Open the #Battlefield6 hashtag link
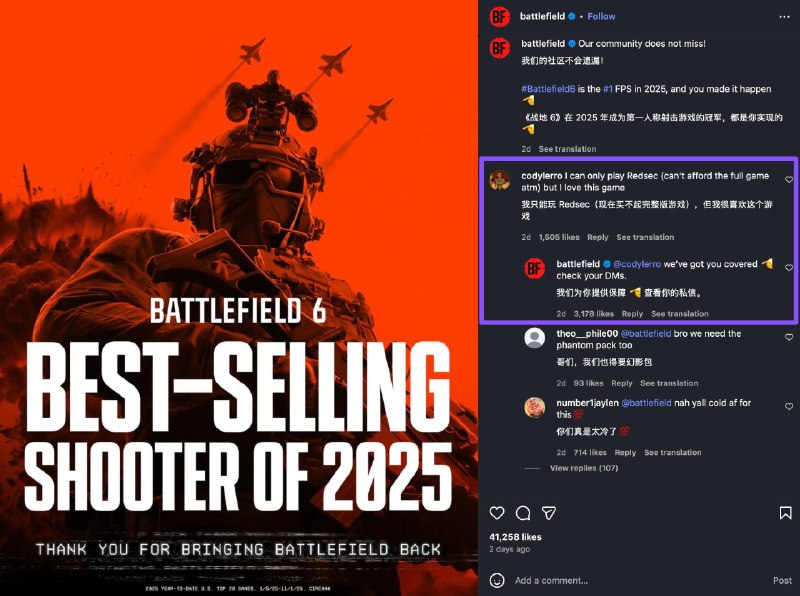The height and width of the screenshot is (596, 800). pos(548,89)
